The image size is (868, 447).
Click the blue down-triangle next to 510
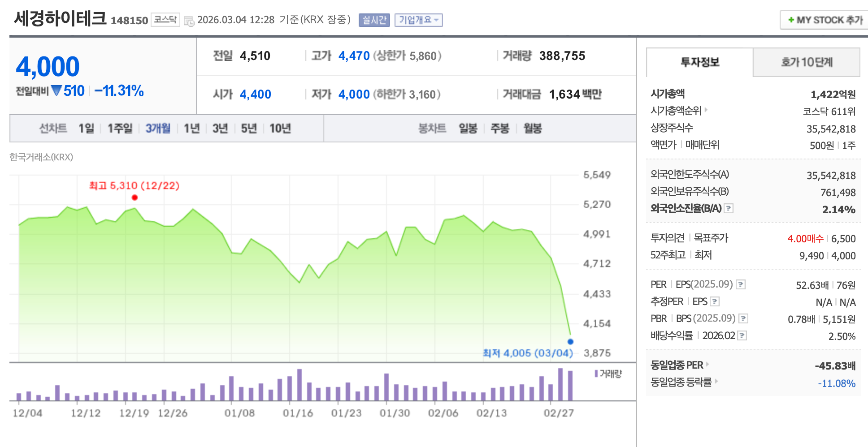pyautogui.click(x=56, y=90)
